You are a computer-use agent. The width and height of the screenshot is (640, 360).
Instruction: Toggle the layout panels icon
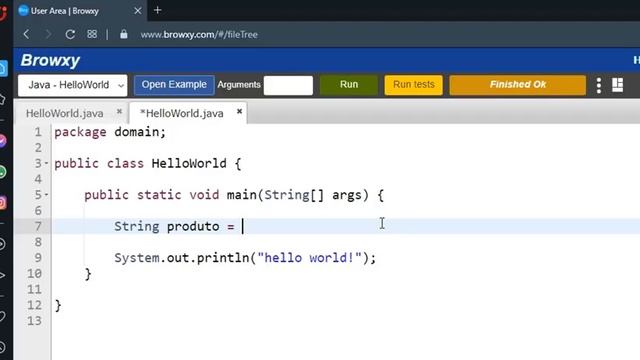618,85
